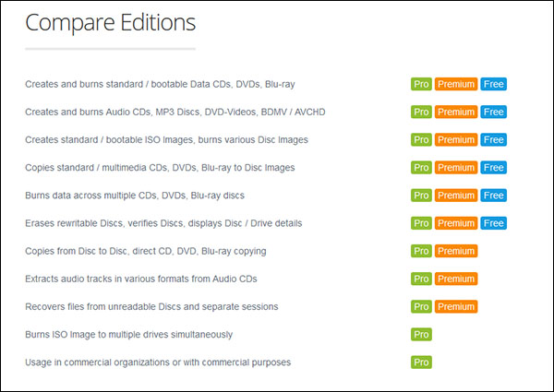Image resolution: width=554 pixels, height=392 pixels.
Task: Click Free badge on Erases rewritable Discs row
Action: point(493,223)
